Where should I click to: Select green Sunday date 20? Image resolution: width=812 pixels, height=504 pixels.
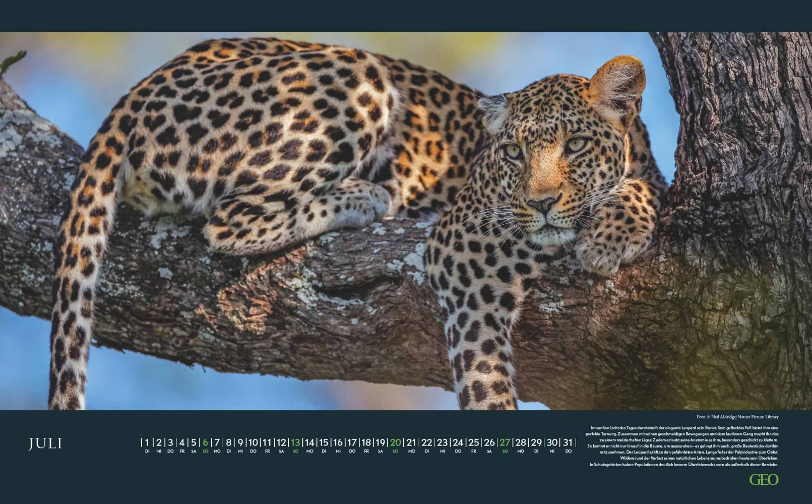tap(396, 443)
